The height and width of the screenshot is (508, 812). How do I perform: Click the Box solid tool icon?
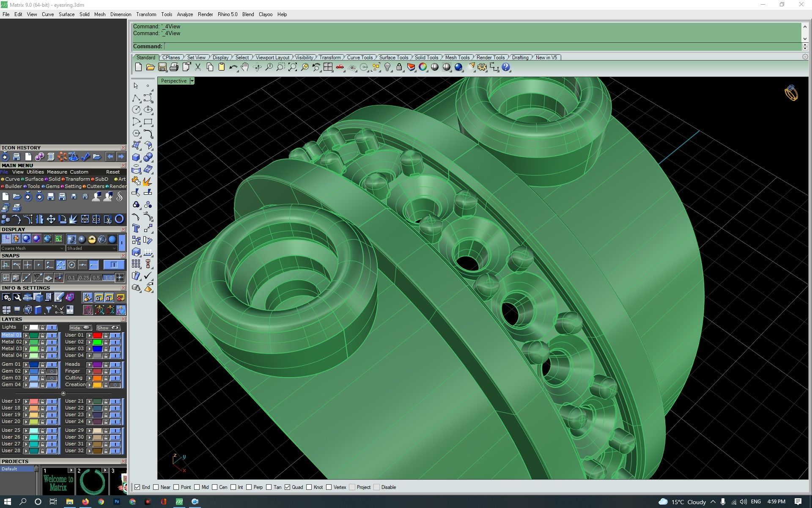click(x=136, y=157)
